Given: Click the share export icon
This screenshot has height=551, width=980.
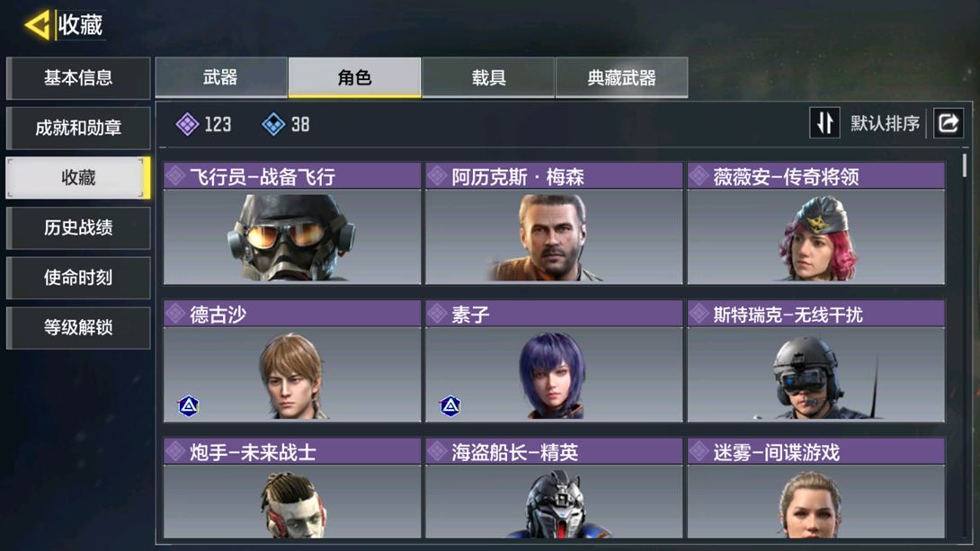Looking at the screenshot, I should [x=949, y=122].
